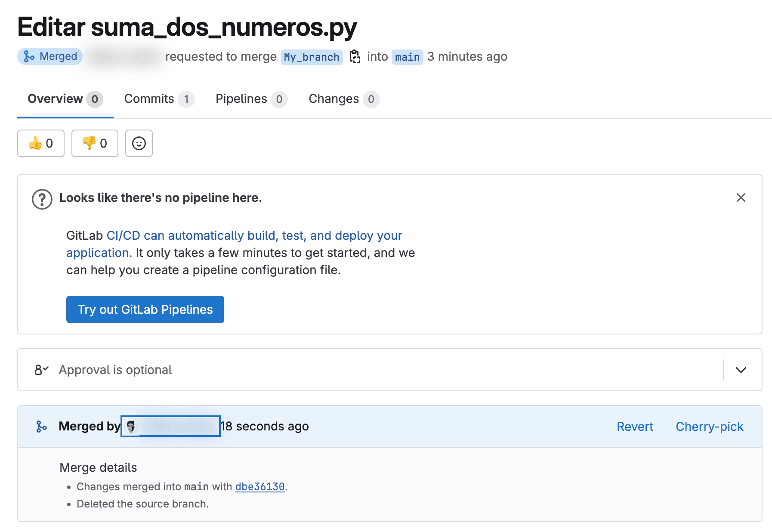Select the Overview tab
Image resolution: width=772 pixels, height=532 pixels.
55,99
